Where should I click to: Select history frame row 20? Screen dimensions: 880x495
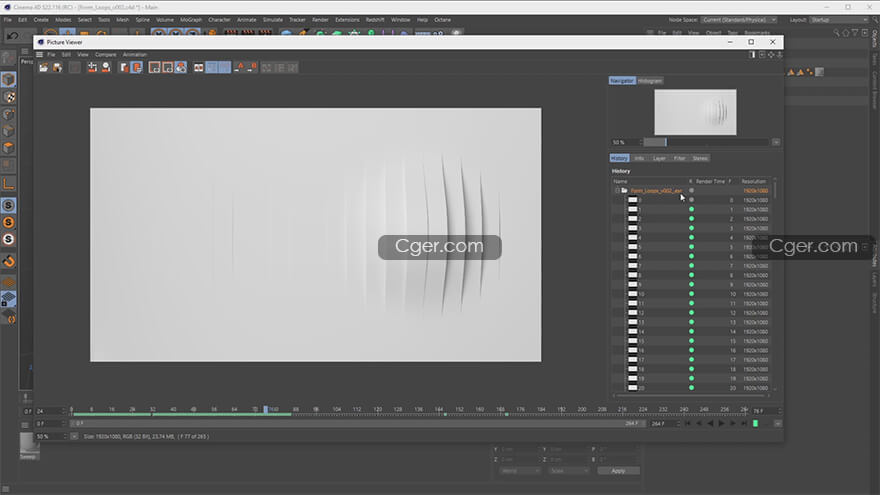tap(691, 388)
